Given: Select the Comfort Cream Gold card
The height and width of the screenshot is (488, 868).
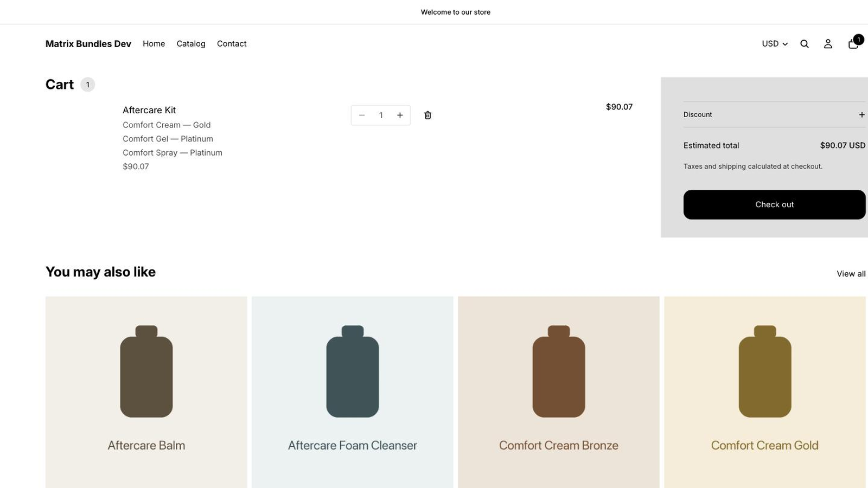Looking at the screenshot, I should [764, 392].
